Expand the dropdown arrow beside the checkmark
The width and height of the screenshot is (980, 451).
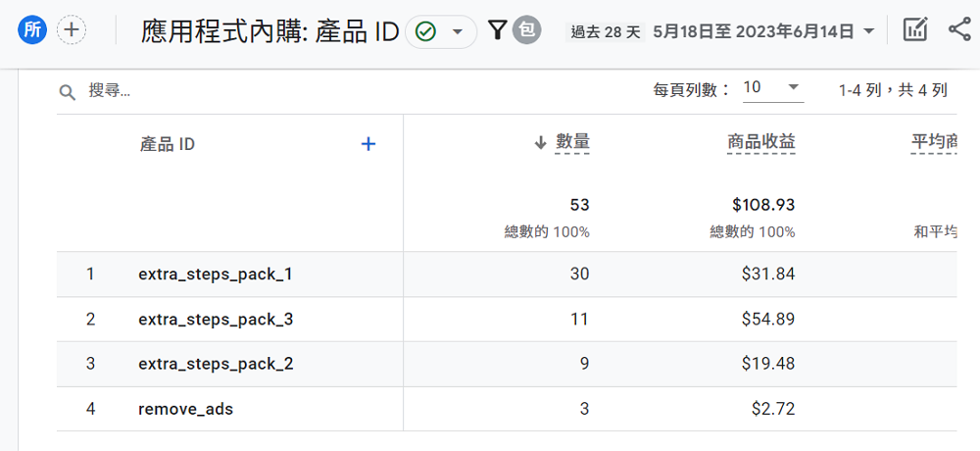458,31
